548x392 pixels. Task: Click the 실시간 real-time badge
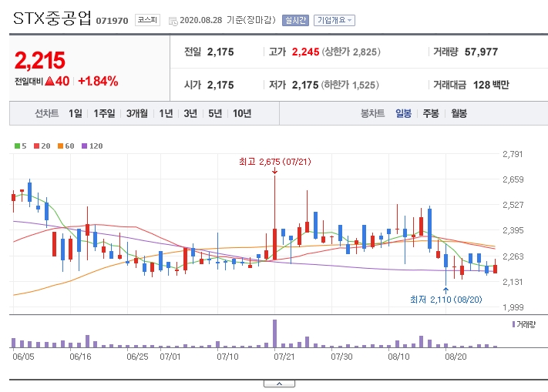(x=295, y=20)
